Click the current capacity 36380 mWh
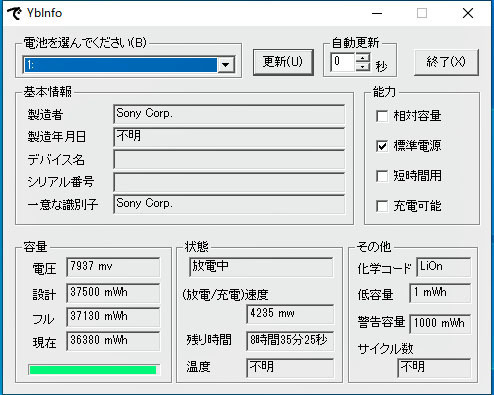 tap(113, 341)
